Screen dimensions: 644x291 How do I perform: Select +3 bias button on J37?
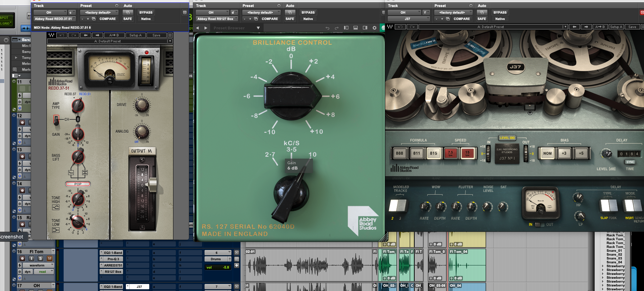[564, 153]
